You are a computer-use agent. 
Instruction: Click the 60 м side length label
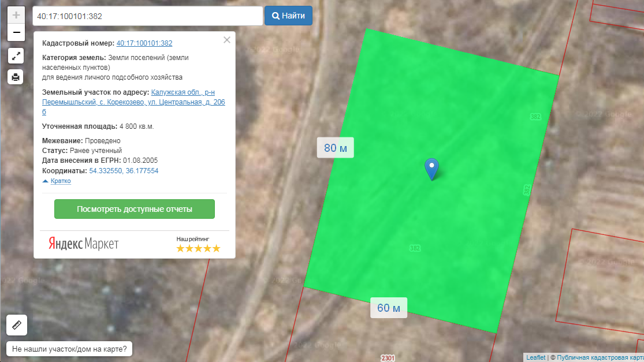tap(388, 308)
